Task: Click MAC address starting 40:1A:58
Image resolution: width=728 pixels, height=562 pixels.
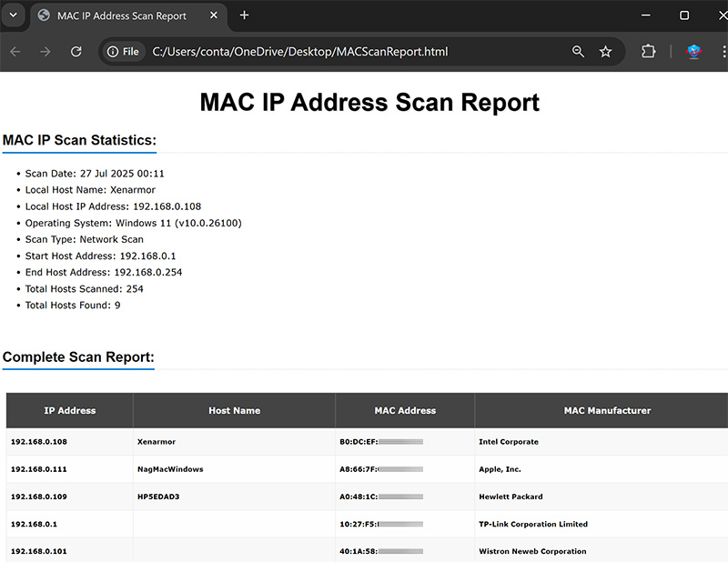Action: pyautogui.click(x=381, y=551)
